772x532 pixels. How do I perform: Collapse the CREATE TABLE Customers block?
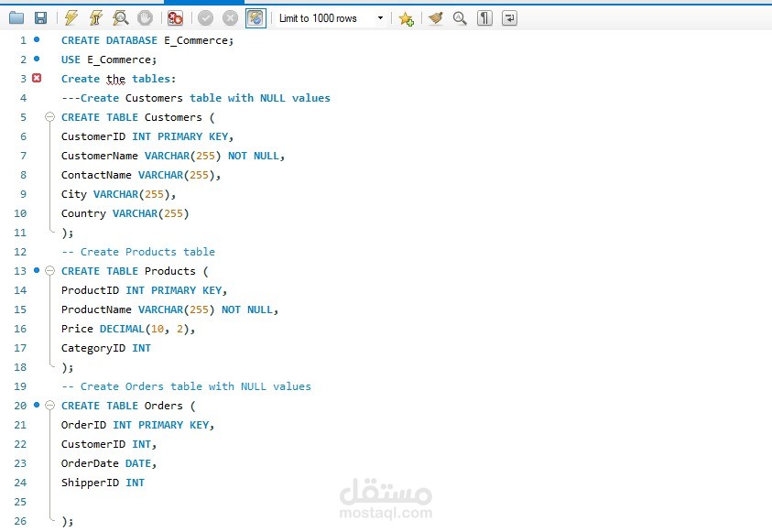[50, 117]
